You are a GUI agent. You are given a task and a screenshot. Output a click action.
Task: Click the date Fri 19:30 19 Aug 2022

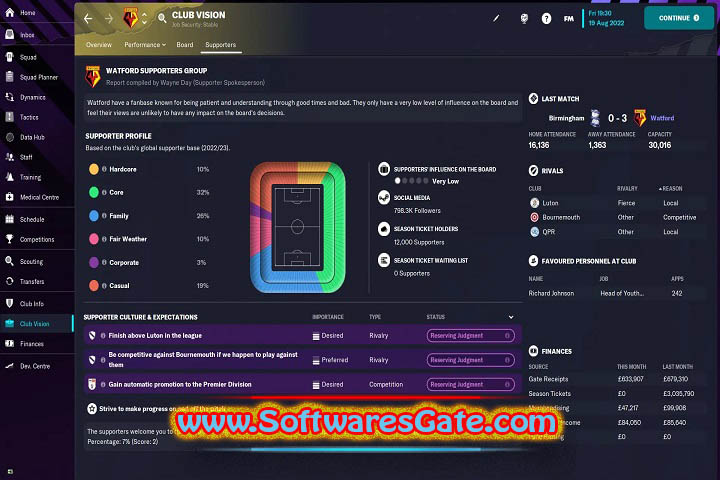606,18
